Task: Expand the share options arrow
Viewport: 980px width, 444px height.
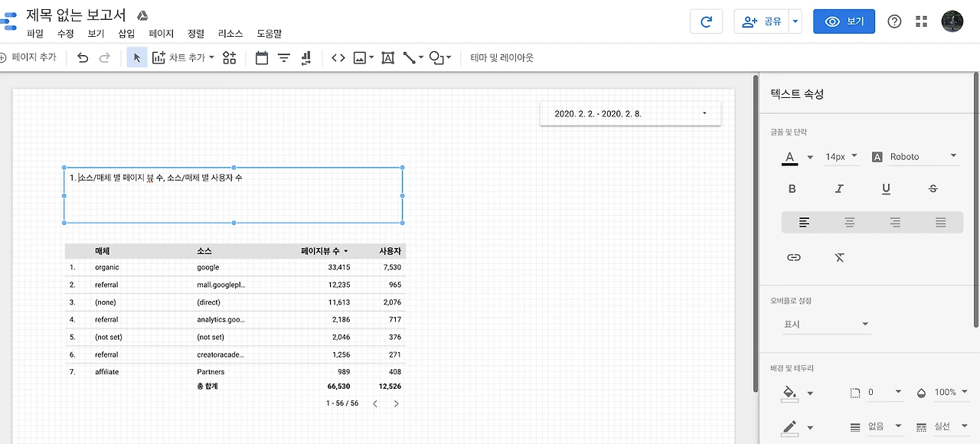Action: tap(795, 21)
